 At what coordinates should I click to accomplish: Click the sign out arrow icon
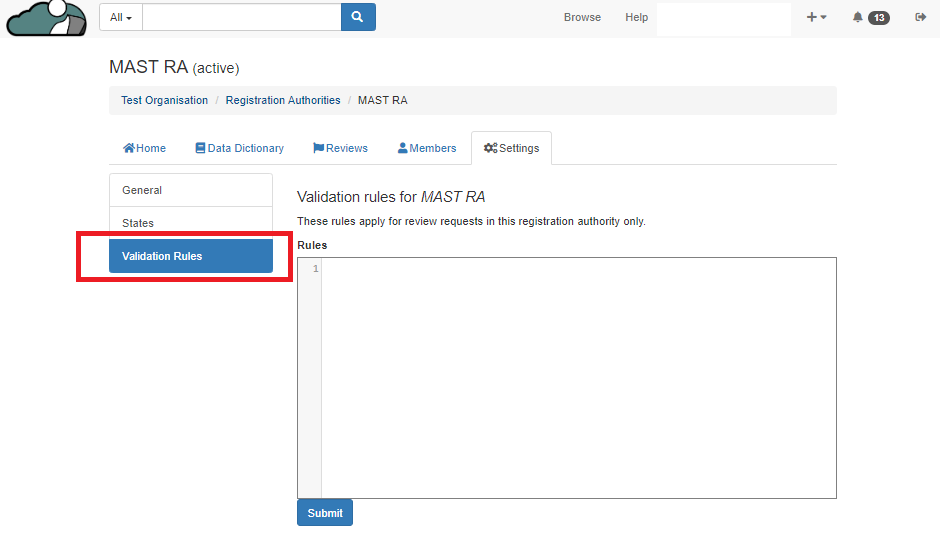coord(920,17)
